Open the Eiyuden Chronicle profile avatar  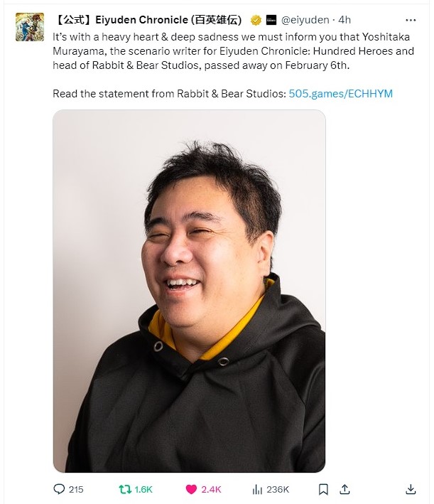(x=30, y=27)
